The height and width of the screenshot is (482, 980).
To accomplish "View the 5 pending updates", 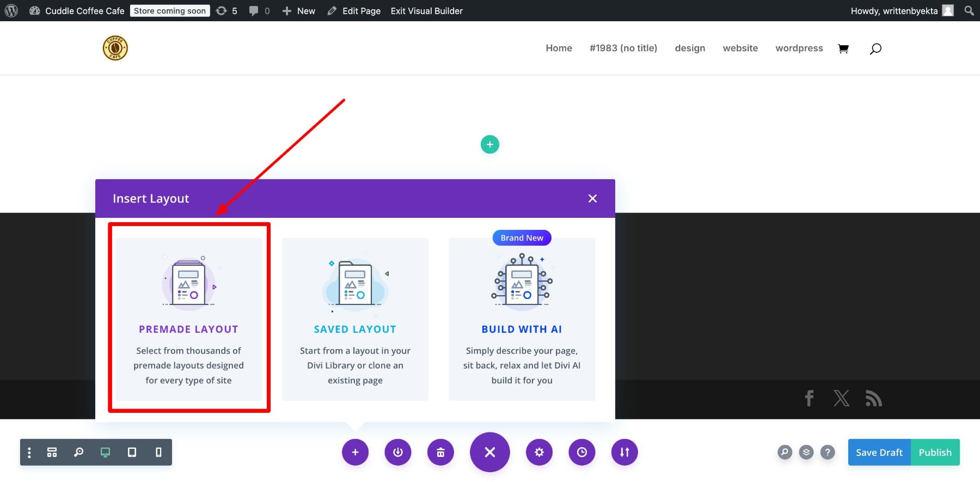I will 226,10.
